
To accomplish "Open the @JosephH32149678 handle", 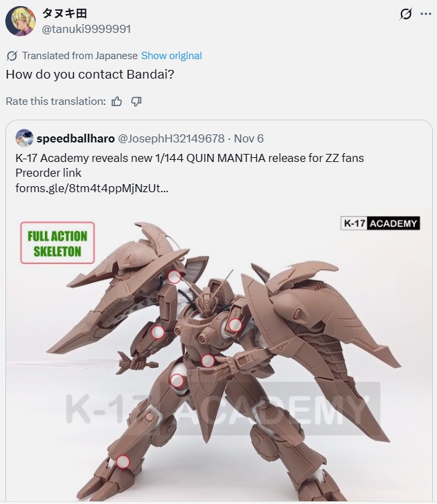I will coord(171,138).
